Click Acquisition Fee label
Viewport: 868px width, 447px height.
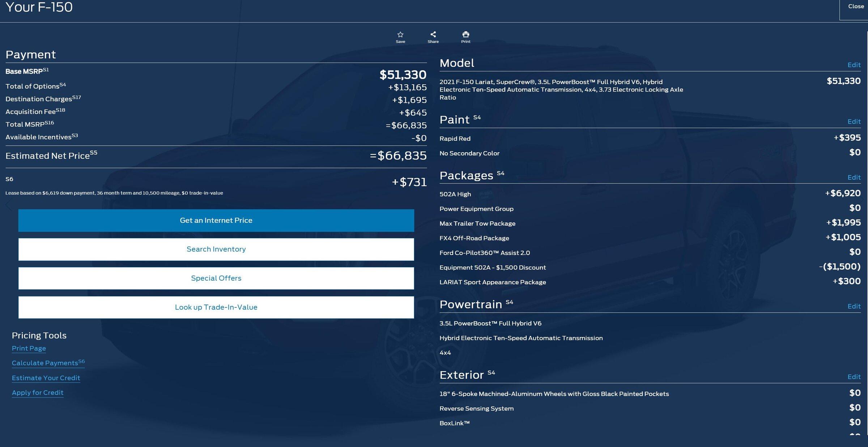(35, 111)
